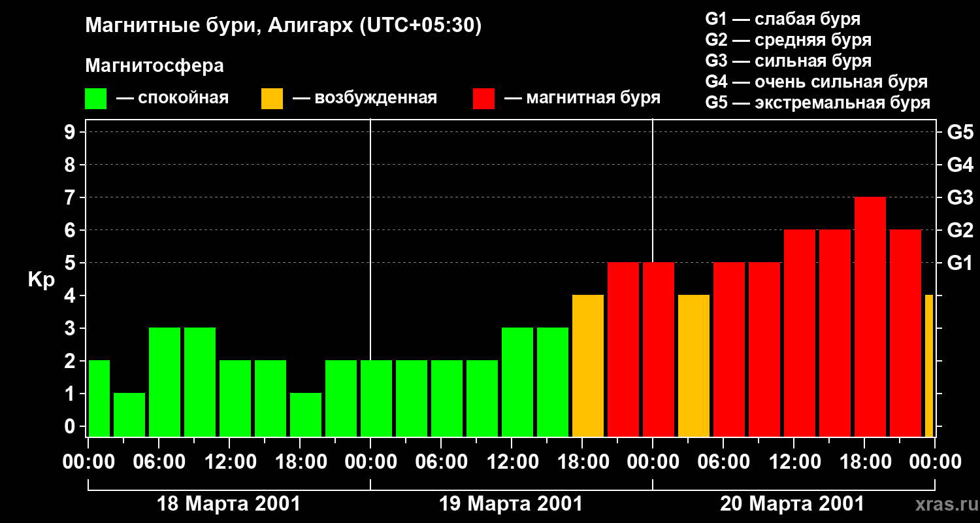Click the red 'магнитная буря' legend swatch
This screenshot has height=523, width=980.
tap(483, 99)
